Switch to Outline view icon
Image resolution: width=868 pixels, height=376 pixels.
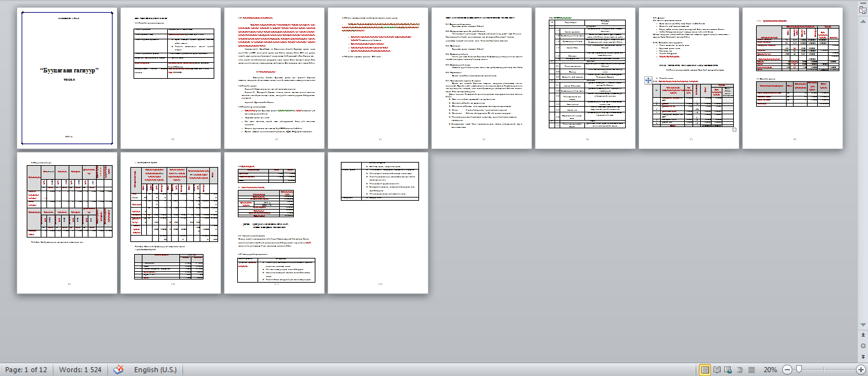(740, 370)
